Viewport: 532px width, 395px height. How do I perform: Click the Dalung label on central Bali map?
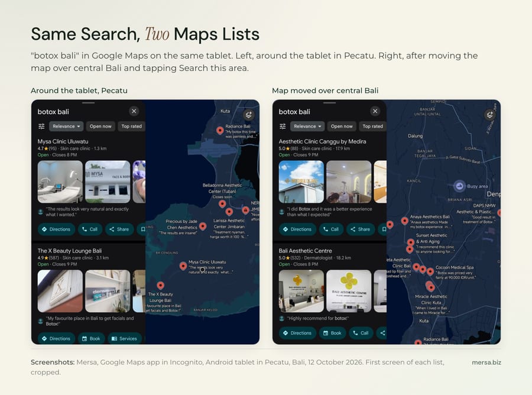point(415,136)
